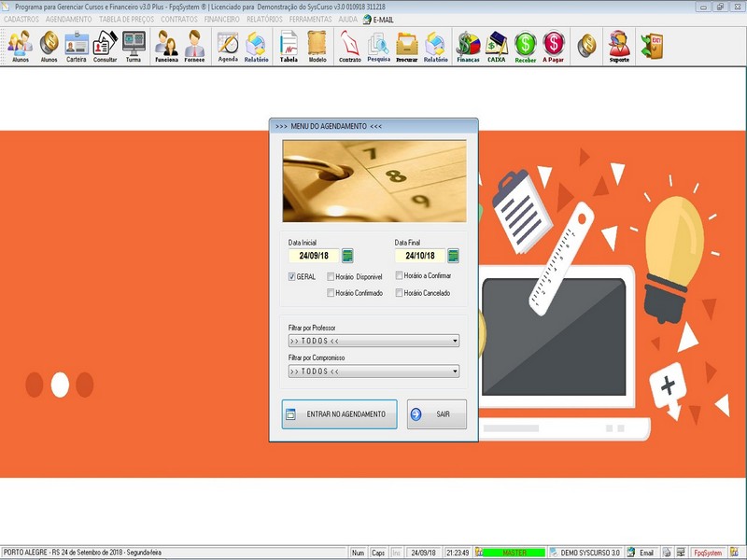747x560 pixels.
Task: Check the Horário Confirmado checkbox
Action: 331,293
